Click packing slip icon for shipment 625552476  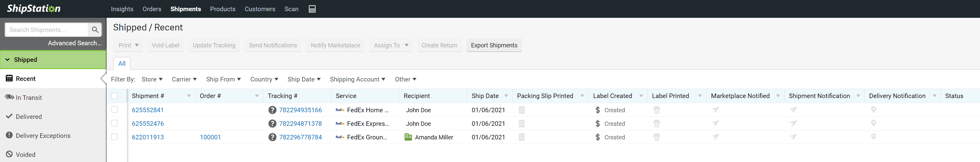[522, 124]
